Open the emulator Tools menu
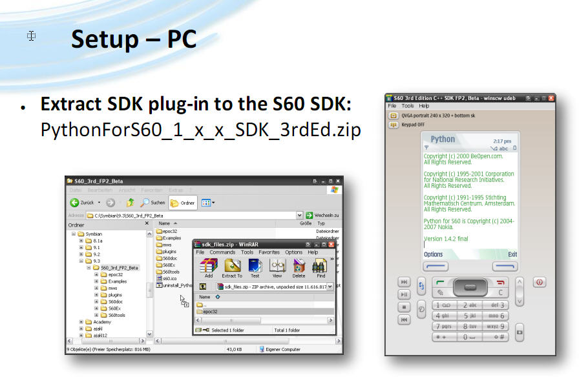 tap(408, 106)
